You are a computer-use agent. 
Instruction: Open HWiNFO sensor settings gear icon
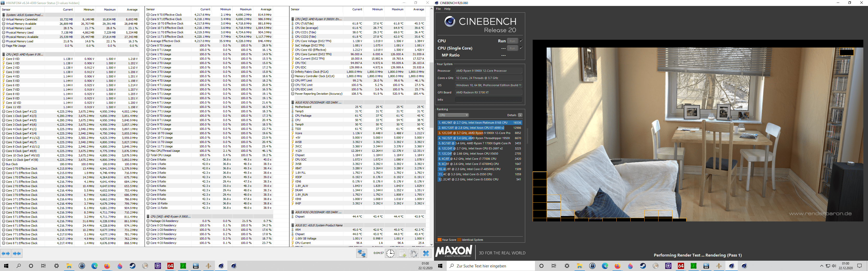pyautogui.click(x=414, y=253)
